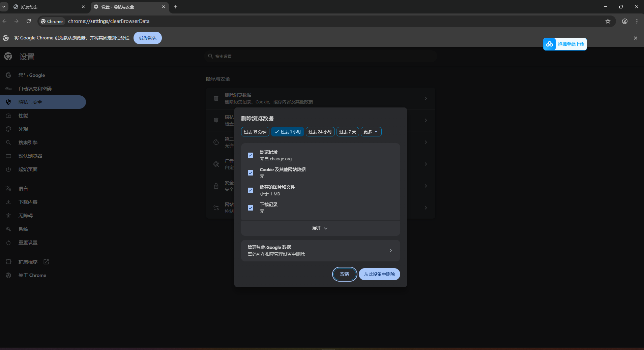This screenshot has height=350, width=644.
Task: Expand the list with 展开
Action: pos(320,228)
